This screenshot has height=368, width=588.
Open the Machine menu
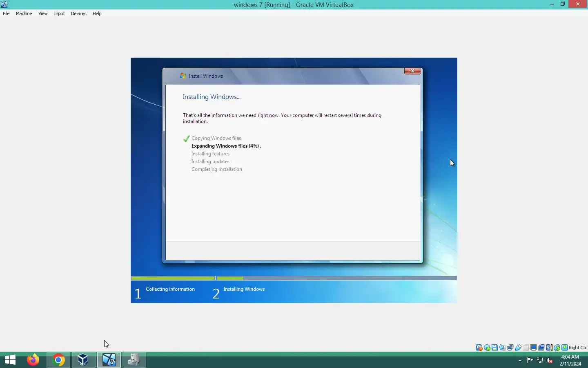[x=24, y=13]
